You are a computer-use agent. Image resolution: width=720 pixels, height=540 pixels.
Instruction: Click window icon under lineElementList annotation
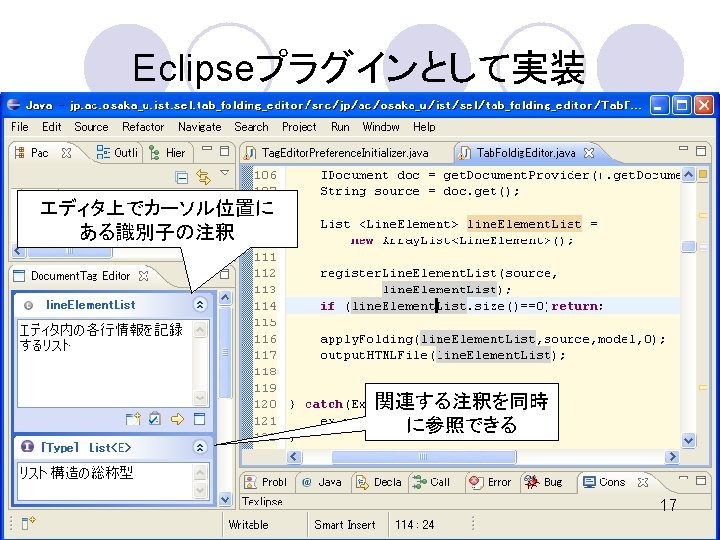[200, 419]
